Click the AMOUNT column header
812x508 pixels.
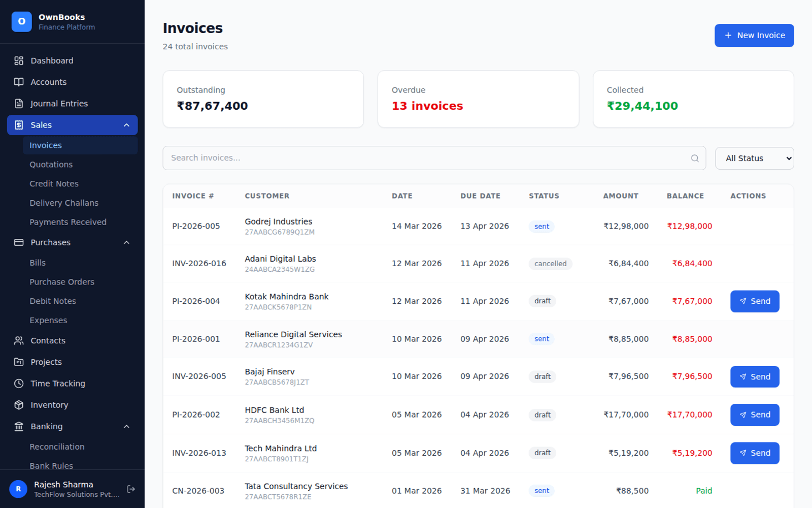point(621,196)
